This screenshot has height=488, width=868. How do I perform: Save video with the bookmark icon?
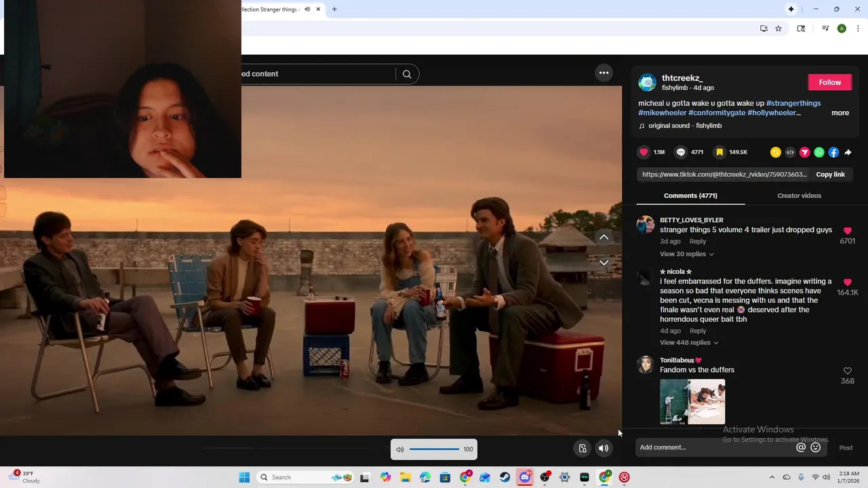tap(719, 152)
